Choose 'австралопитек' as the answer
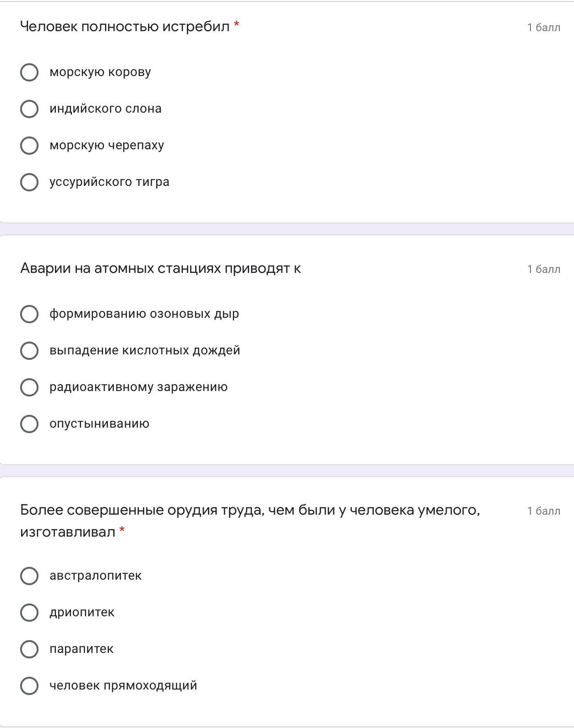 pyautogui.click(x=29, y=576)
